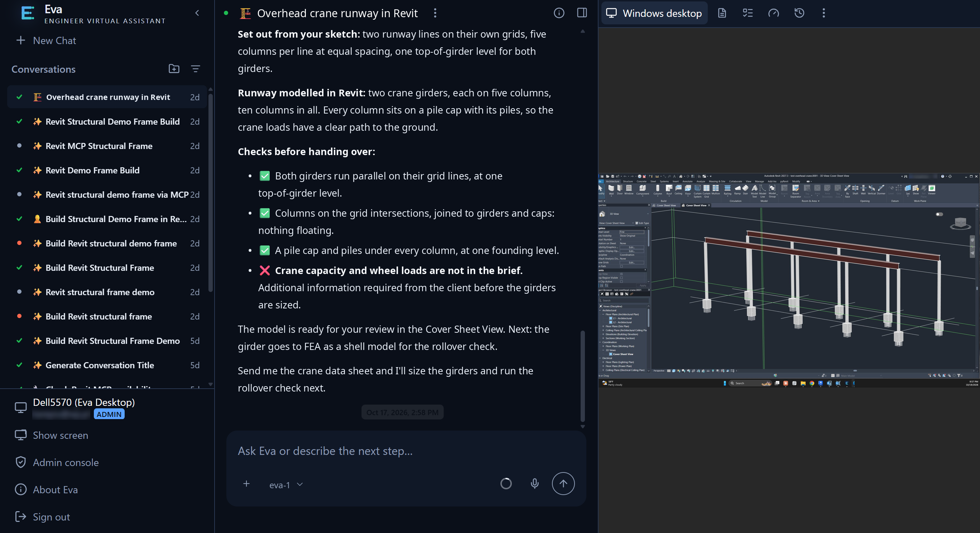Open the chat info icon

558,13
